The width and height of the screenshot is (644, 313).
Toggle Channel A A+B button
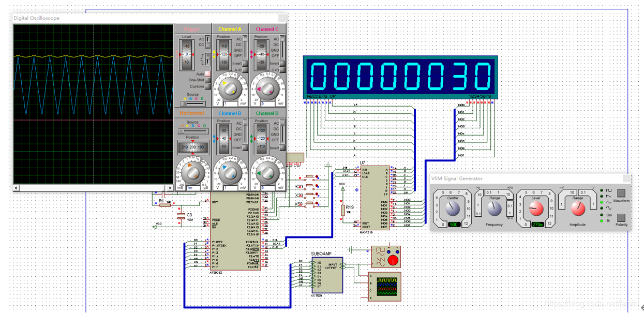(245, 70)
